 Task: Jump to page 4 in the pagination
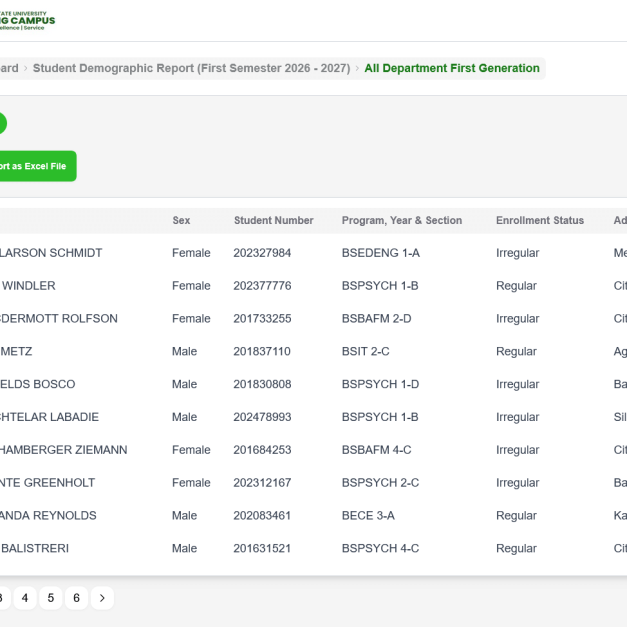tap(25, 598)
